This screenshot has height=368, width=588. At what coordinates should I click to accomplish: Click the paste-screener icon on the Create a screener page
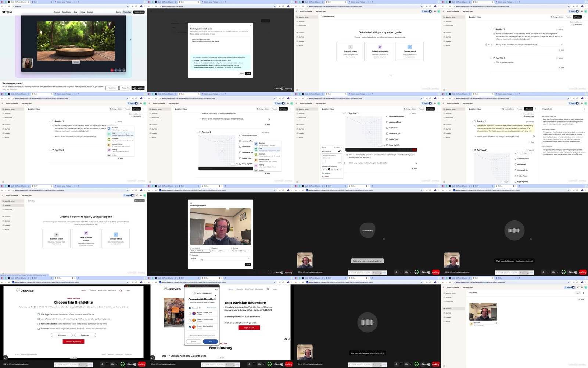click(x=86, y=233)
